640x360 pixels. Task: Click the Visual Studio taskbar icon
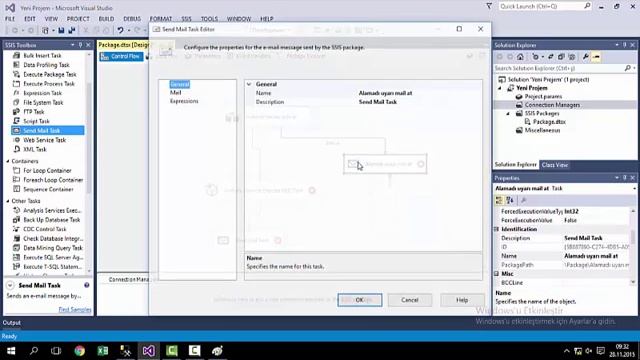click(x=149, y=351)
